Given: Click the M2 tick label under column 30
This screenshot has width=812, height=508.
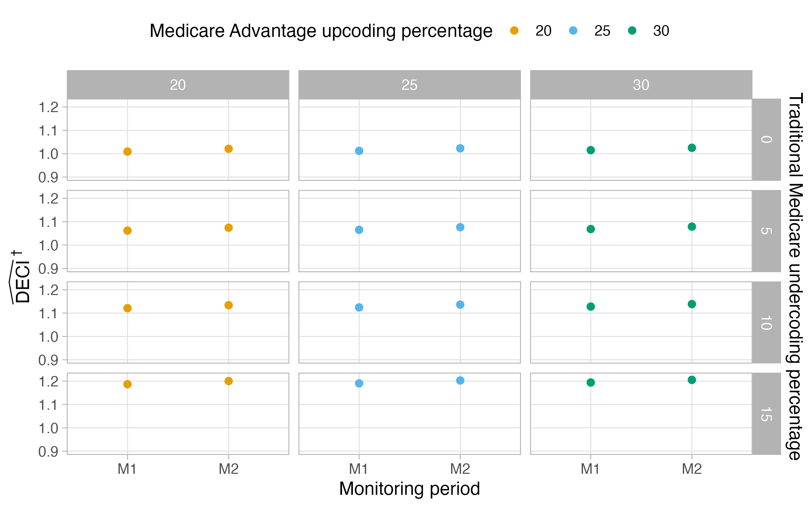Looking at the screenshot, I should click(x=692, y=469).
